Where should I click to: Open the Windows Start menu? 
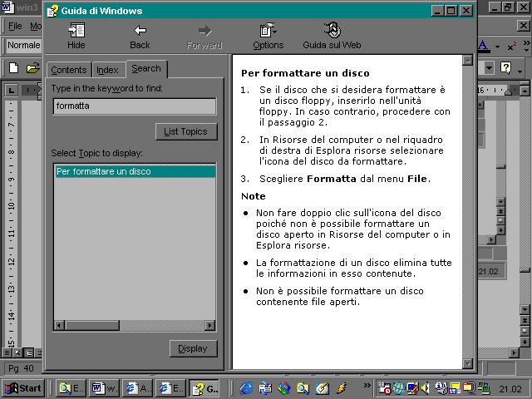click(x=23, y=388)
